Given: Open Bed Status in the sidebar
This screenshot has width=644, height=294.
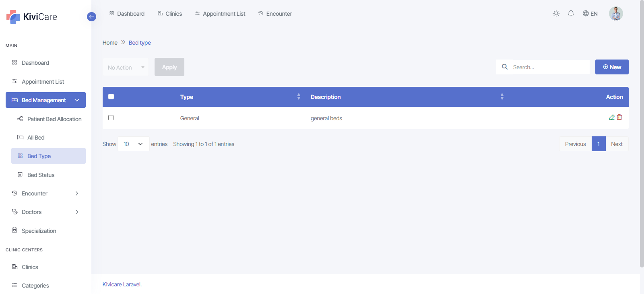Looking at the screenshot, I should point(41,175).
